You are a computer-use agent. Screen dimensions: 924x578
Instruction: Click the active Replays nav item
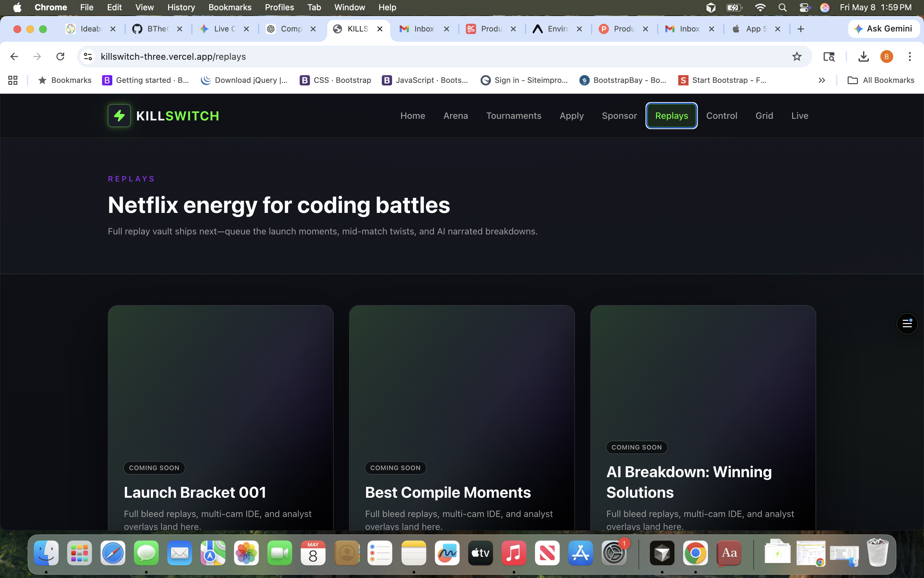click(x=671, y=116)
